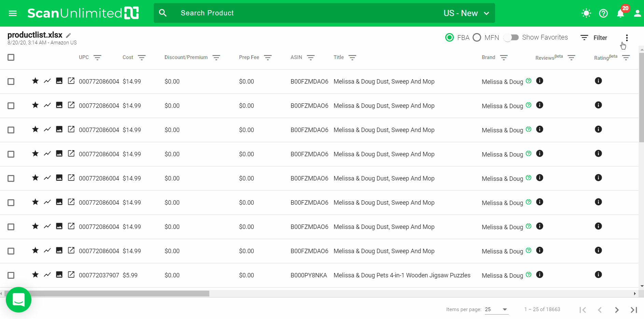This screenshot has height=319, width=644.
Task: Enable the Show Favorites toggle
Action: [511, 38]
